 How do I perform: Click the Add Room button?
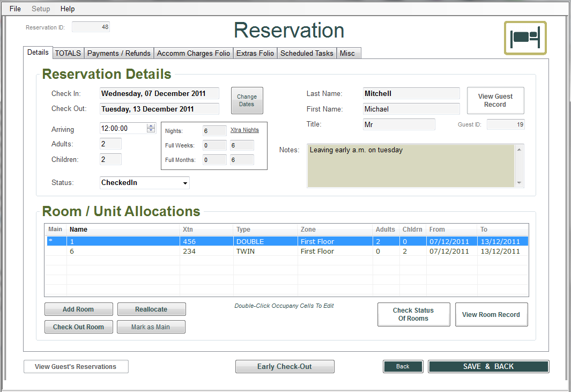[78, 309]
